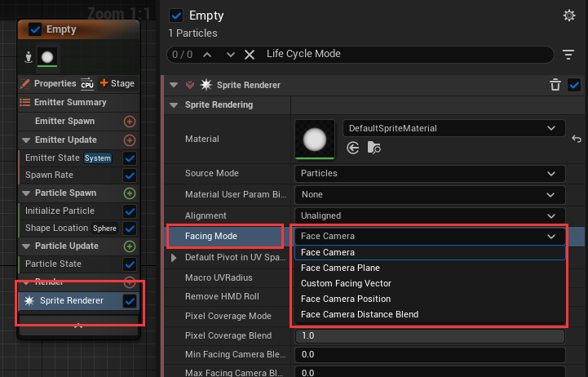This screenshot has width=588, height=377.
Task: Reset Material to default value
Action: [577, 139]
